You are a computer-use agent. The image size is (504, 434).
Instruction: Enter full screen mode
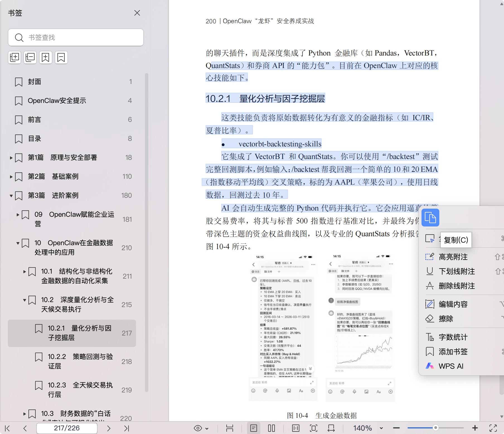[493, 428]
